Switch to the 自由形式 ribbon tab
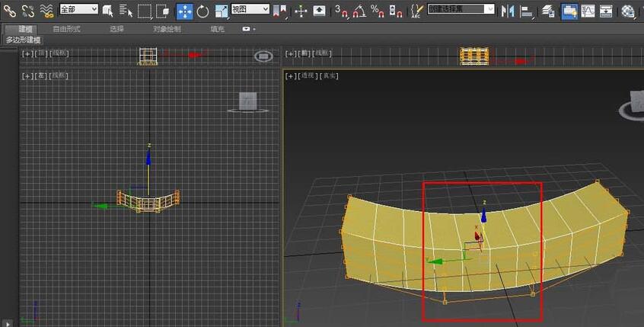This screenshot has height=327, width=644. [66, 29]
